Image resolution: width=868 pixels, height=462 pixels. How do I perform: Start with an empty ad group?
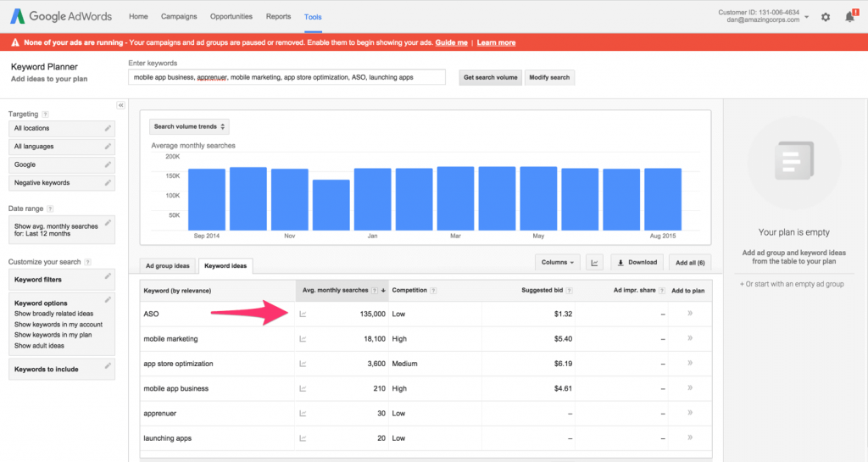pyautogui.click(x=792, y=284)
